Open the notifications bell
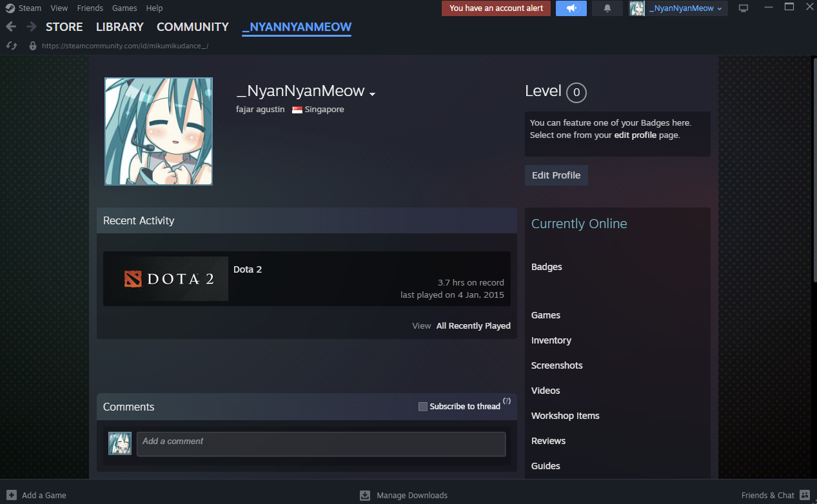Screen dimensions: 817x504 [607, 8]
